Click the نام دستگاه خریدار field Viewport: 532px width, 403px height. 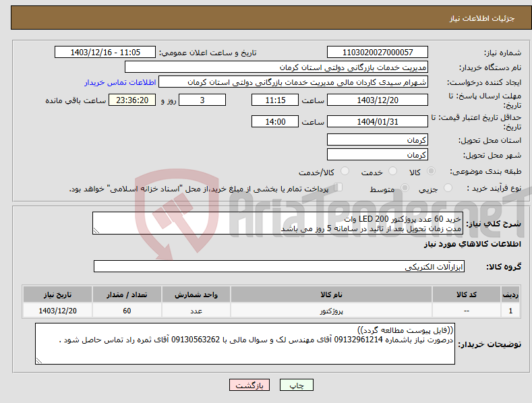pos(276,67)
